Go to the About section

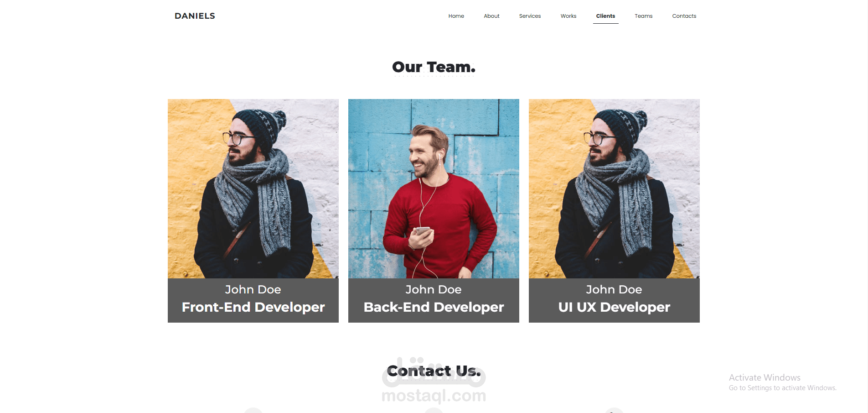tap(491, 16)
